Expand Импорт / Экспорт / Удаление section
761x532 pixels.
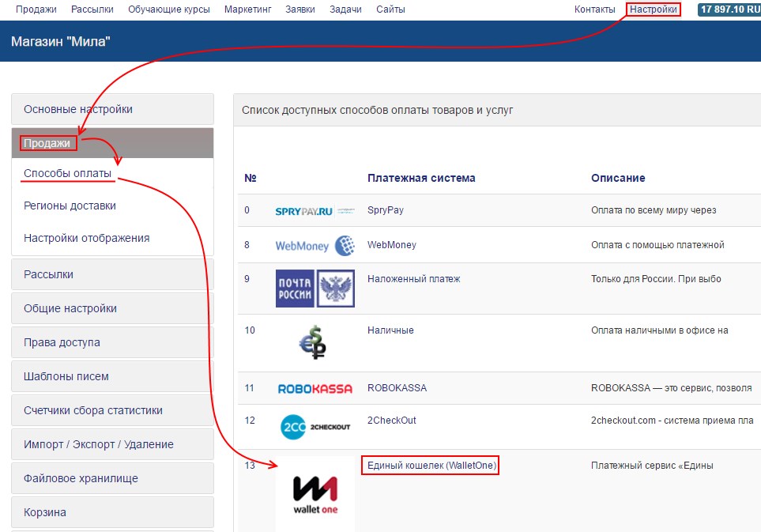112,444
